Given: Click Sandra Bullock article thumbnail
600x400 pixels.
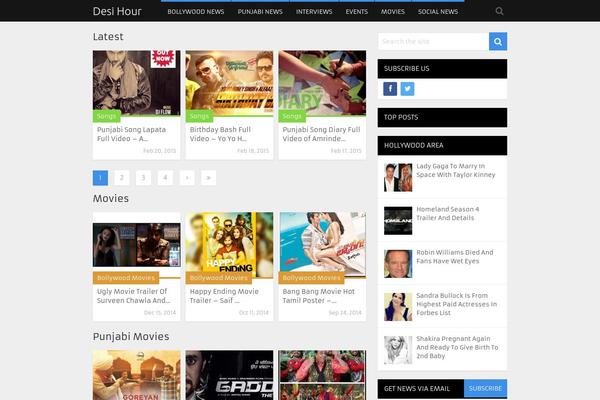Looking at the screenshot, I should coord(398,307).
